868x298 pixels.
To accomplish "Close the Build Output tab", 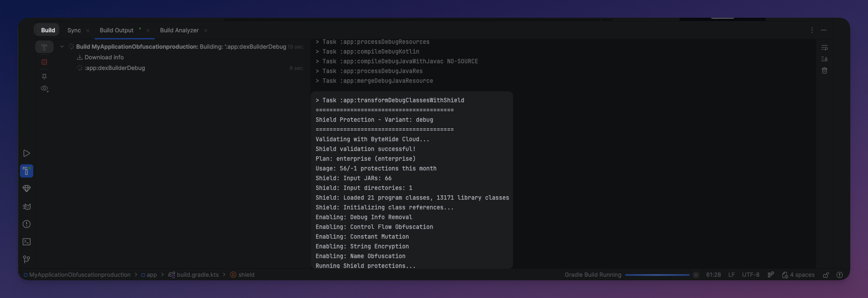I will [148, 31].
